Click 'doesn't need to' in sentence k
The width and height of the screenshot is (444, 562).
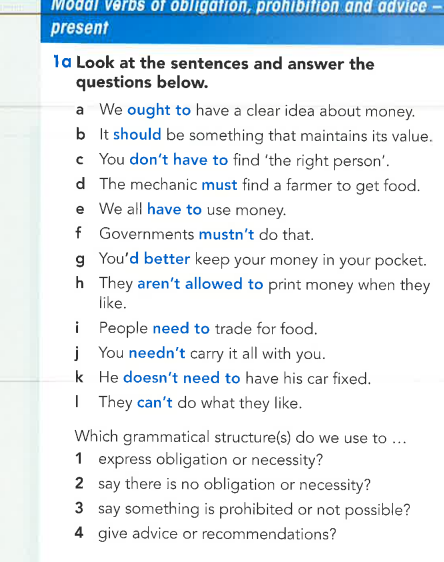(x=182, y=378)
